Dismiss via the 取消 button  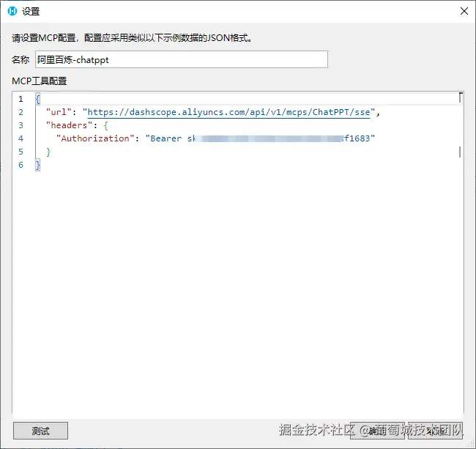click(435, 431)
